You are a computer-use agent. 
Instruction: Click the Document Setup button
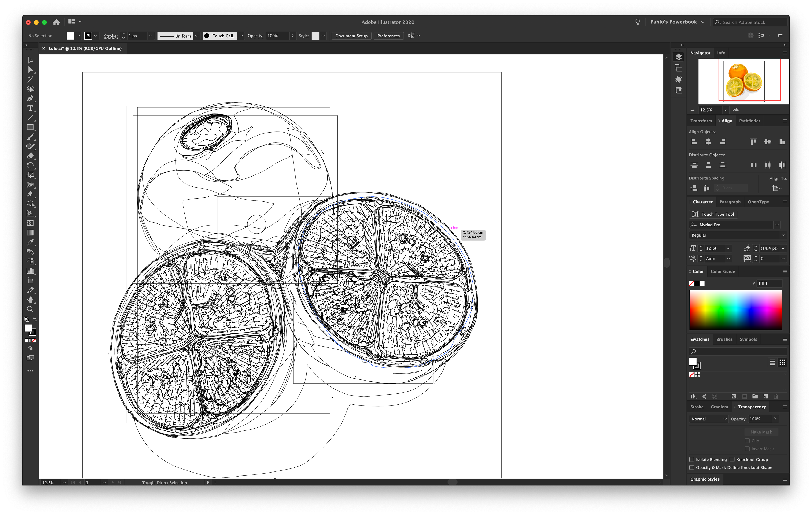(x=351, y=36)
